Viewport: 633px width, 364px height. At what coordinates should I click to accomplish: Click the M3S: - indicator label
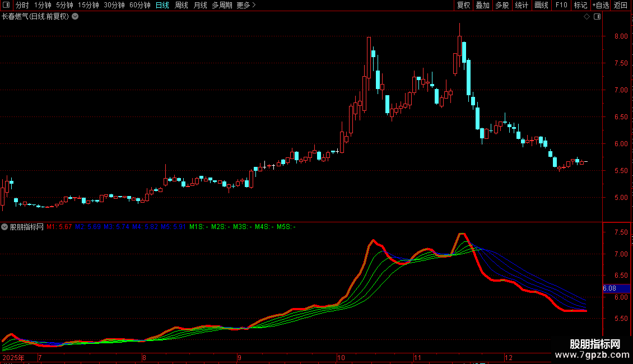point(242,227)
